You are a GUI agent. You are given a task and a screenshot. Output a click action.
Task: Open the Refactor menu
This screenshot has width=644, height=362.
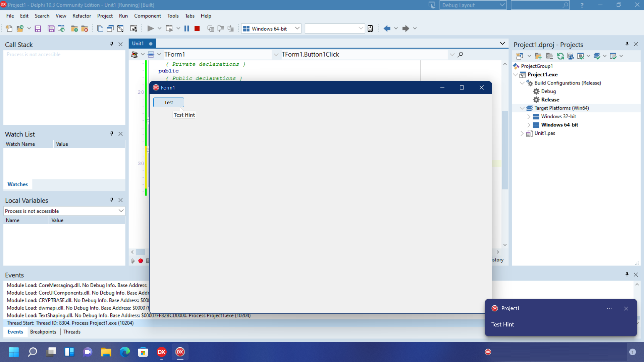click(x=82, y=16)
